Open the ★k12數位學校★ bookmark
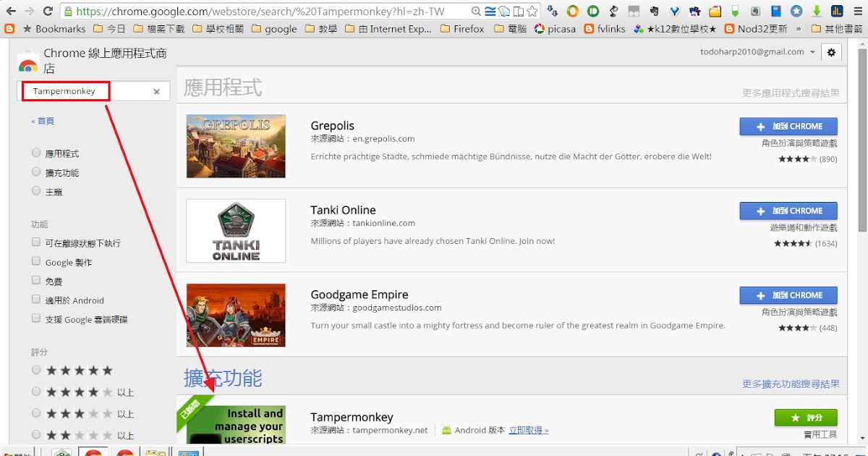Image resolution: width=868 pixels, height=456 pixels. point(675,29)
